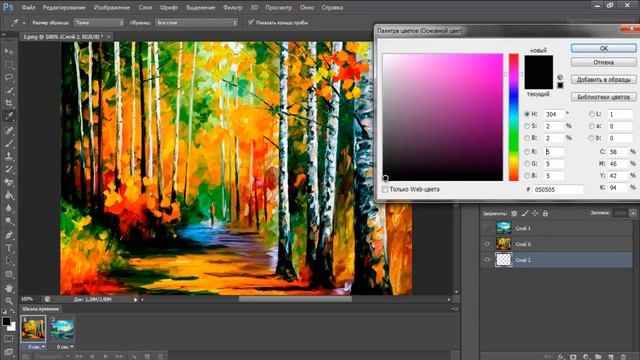Select the History Brush tool
The image size is (640, 360).
tap(9, 169)
